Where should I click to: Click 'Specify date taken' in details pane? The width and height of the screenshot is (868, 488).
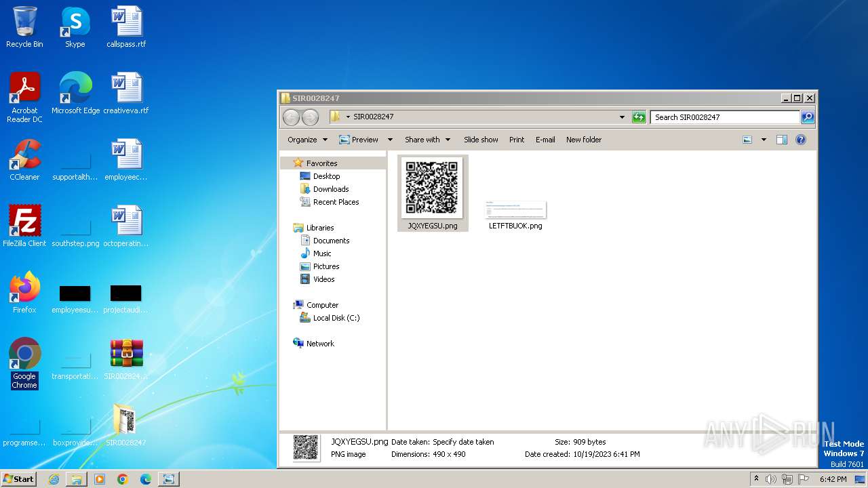click(463, 442)
